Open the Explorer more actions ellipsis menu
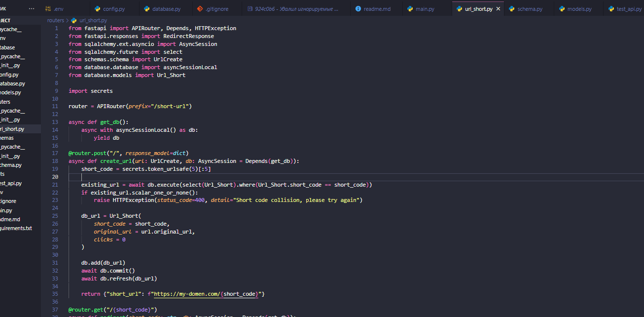Image resolution: width=644 pixels, height=317 pixels. coord(32,9)
